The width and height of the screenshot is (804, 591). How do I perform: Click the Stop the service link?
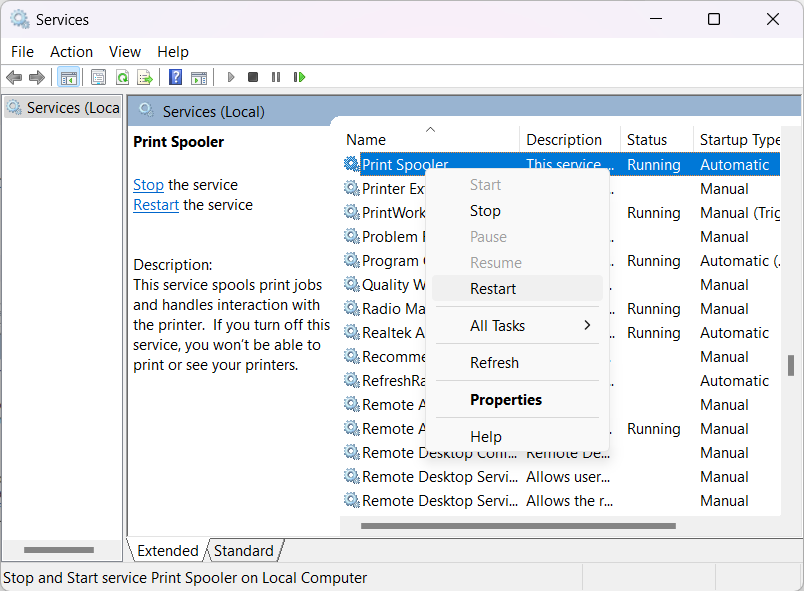(x=148, y=185)
